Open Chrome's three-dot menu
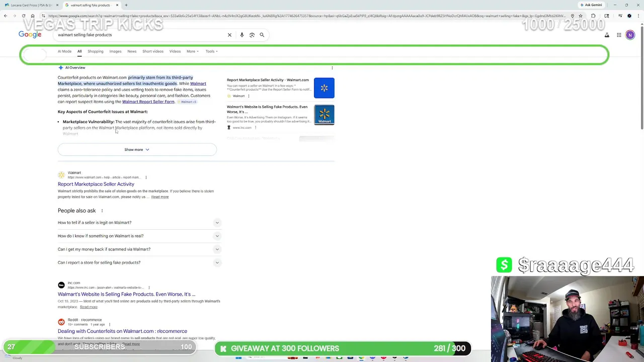 point(639,16)
